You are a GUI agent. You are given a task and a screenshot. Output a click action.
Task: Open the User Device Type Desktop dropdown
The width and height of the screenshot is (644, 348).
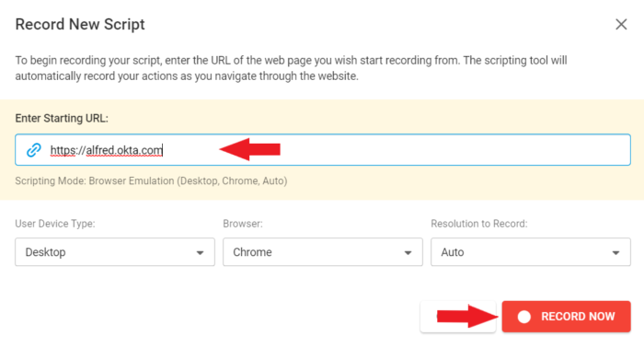point(115,252)
